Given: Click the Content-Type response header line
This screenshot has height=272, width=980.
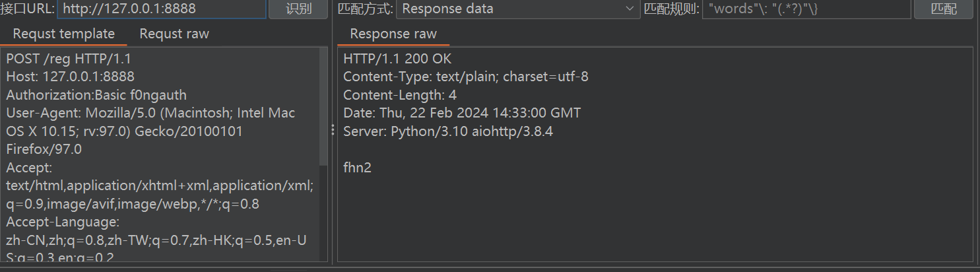Looking at the screenshot, I should 465,77.
